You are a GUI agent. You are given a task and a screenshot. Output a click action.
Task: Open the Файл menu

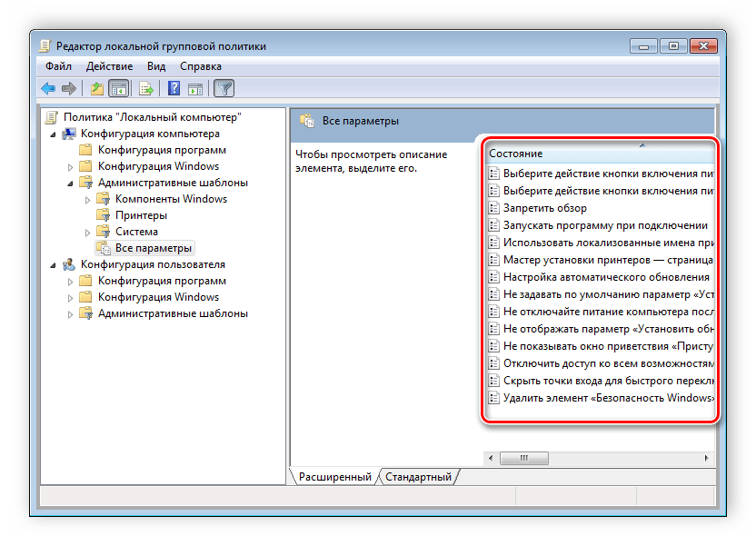(58, 66)
